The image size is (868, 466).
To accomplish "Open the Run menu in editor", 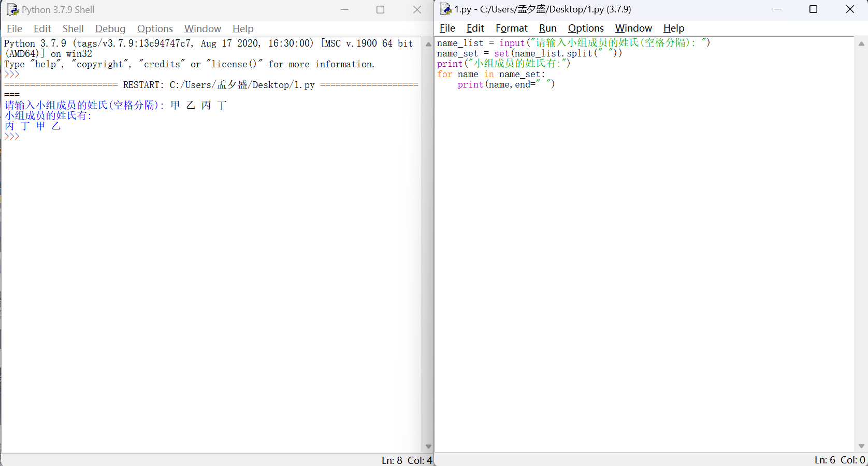I will coord(547,28).
